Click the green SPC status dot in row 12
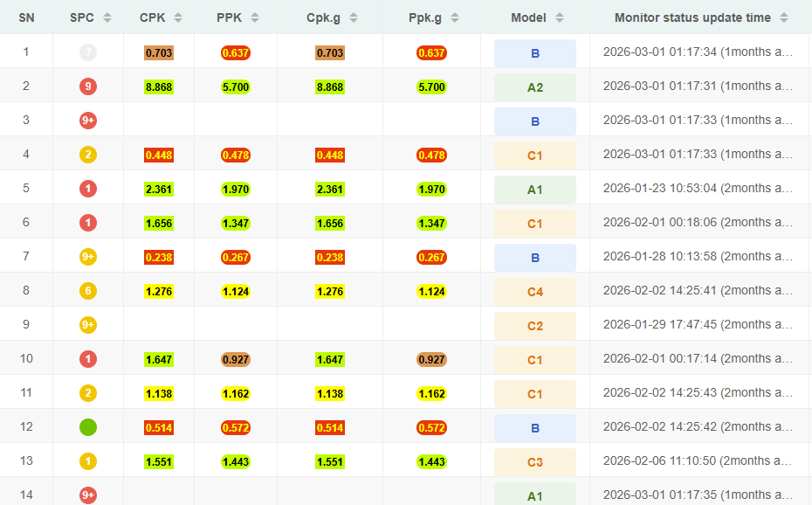Screen dimensions: 812x505 tap(87, 427)
